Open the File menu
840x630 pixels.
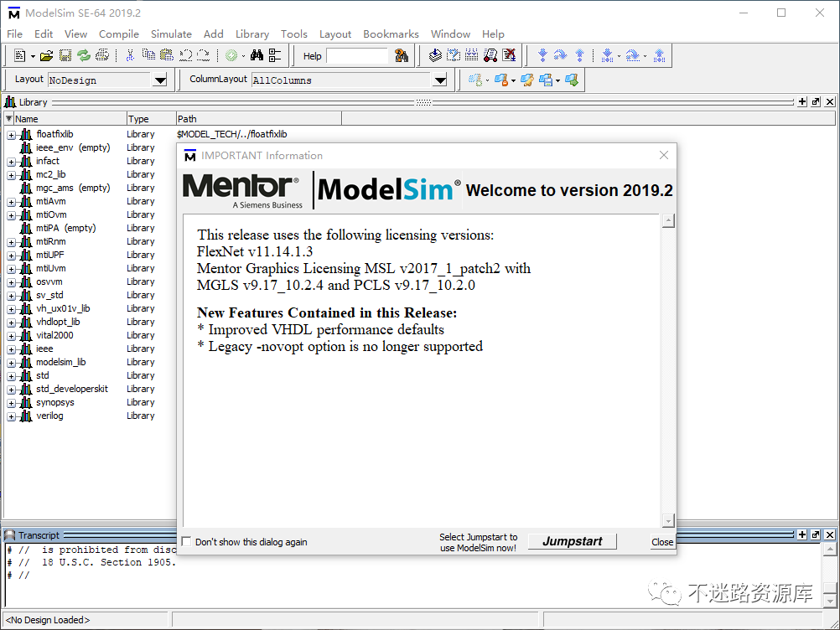(x=14, y=34)
